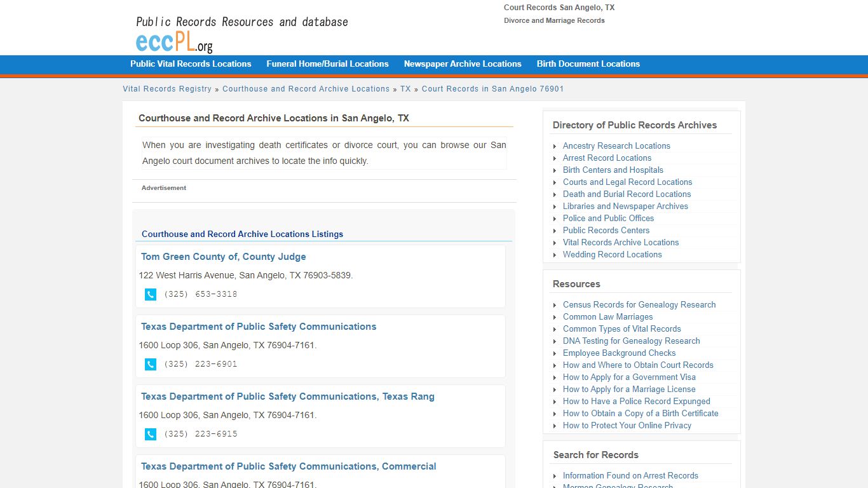Click phone number (325) 223-6901
Viewport: 868px width, 488px height.
pos(201,364)
